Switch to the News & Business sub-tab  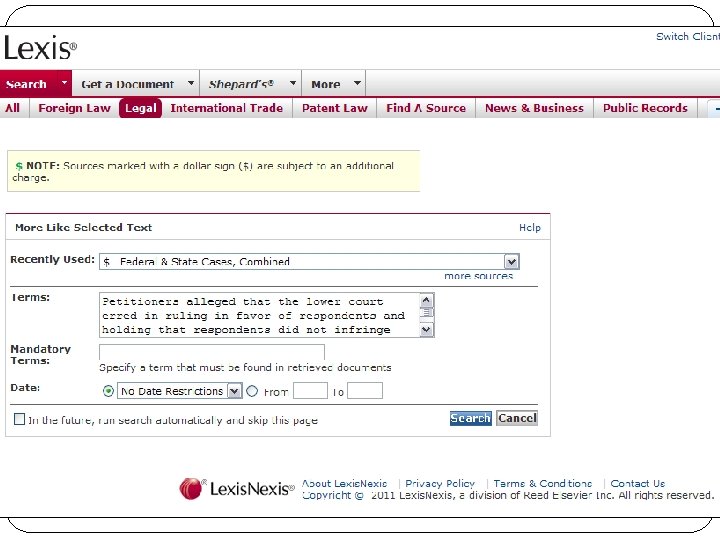(x=534, y=108)
